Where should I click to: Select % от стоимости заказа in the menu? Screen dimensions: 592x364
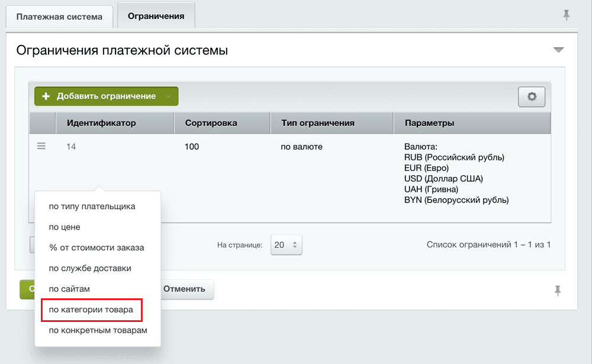click(96, 247)
